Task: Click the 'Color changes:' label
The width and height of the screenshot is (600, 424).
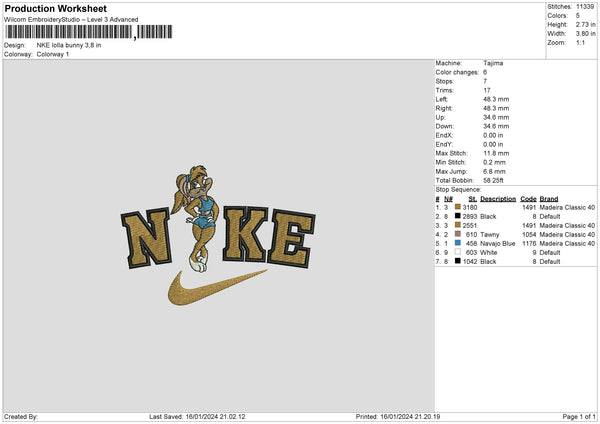Action: pyautogui.click(x=457, y=72)
